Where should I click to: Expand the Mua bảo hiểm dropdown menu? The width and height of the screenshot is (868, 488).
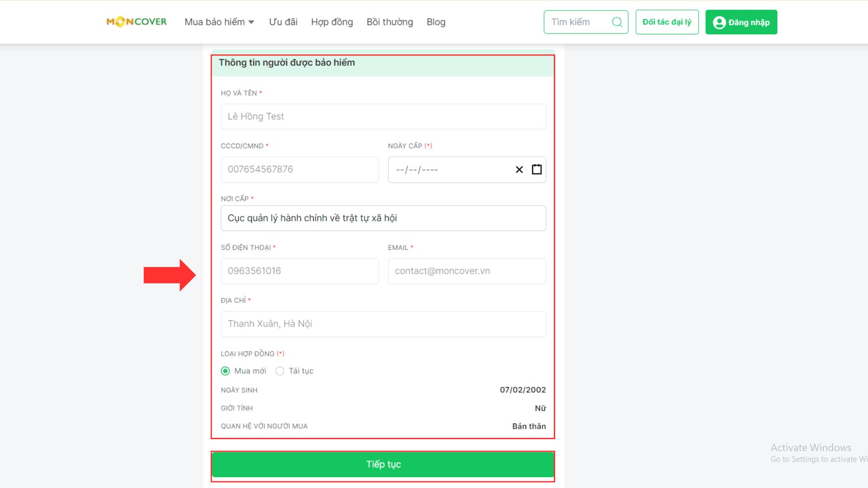coord(219,22)
